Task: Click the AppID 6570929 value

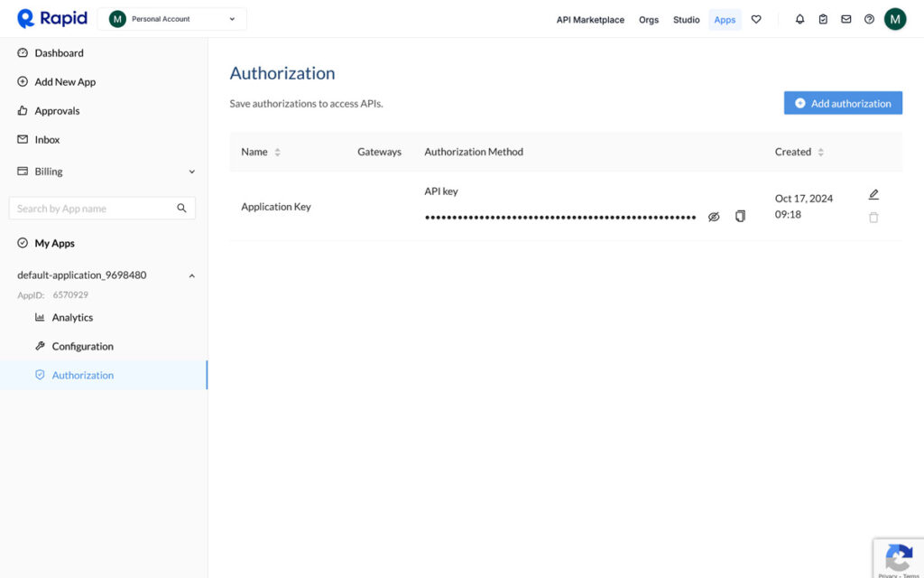Action: point(70,295)
